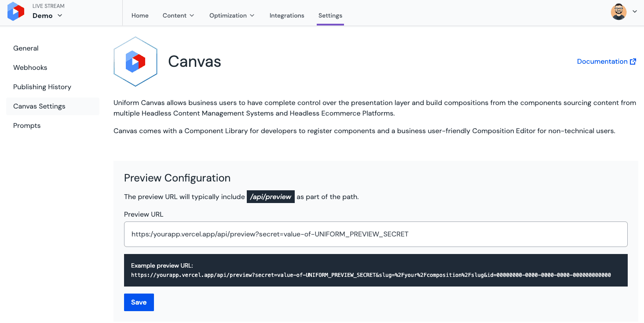The height and width of the screenshot is (323, 644).
Task: Go to the Home tab
Action: click(140, 15)
